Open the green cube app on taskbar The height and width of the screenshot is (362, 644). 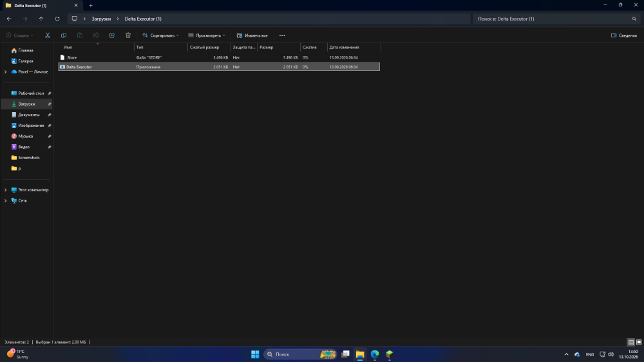(x=390, y=354)
